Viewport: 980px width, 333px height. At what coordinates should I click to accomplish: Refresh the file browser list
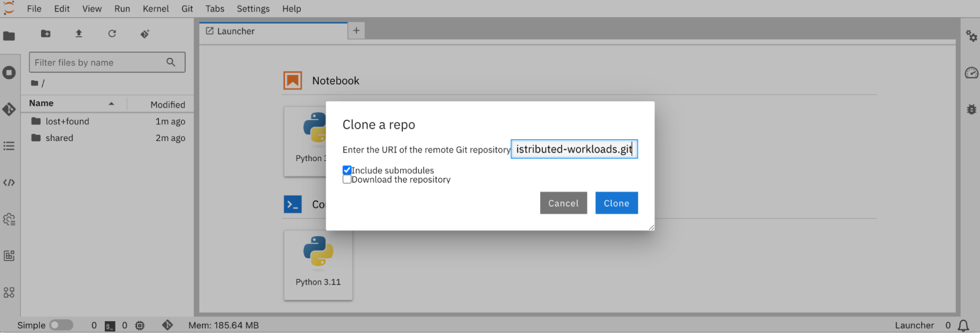coord(112,34)
